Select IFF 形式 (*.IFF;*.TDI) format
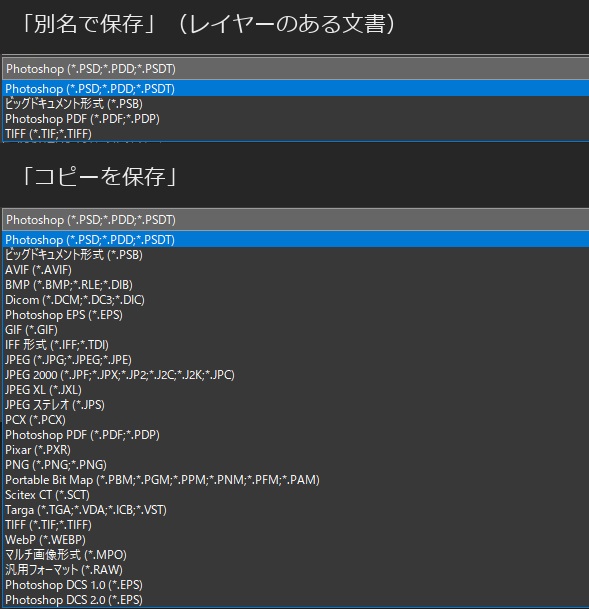 [296, 345]
